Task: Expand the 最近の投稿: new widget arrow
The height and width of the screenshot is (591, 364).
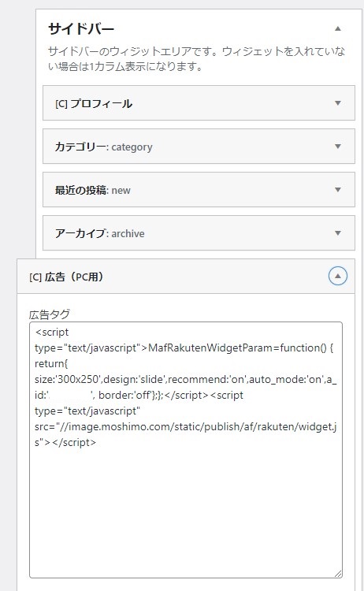Action: coord(338,190)
